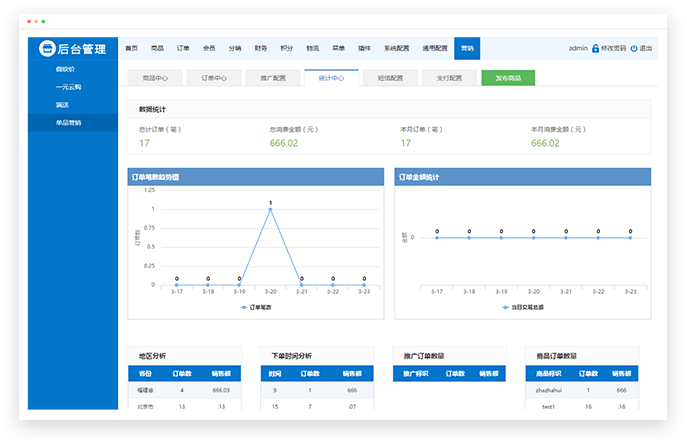The image size is (687, 445).
Task: Click the 销售额 header in 地区分析 table
Action: tap(221, 374)
